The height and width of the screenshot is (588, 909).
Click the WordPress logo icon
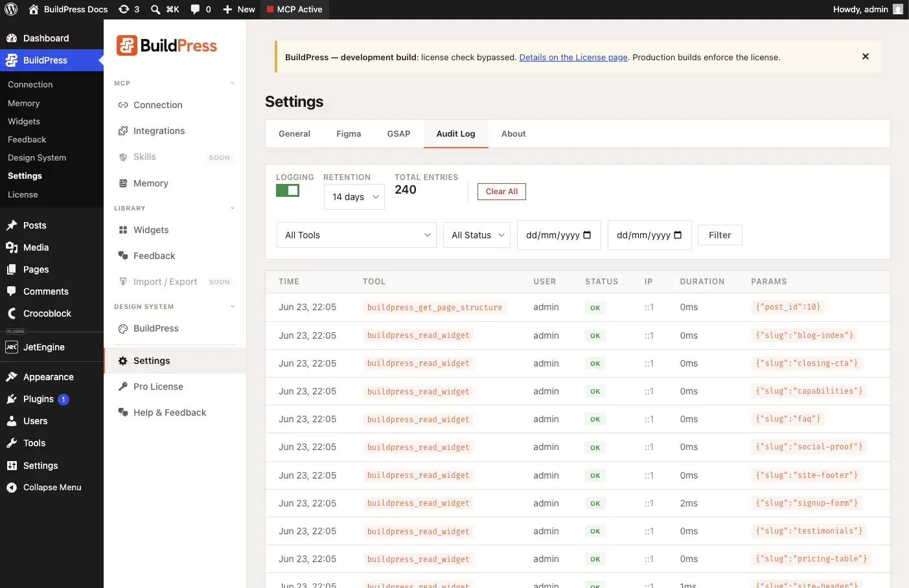11,9
